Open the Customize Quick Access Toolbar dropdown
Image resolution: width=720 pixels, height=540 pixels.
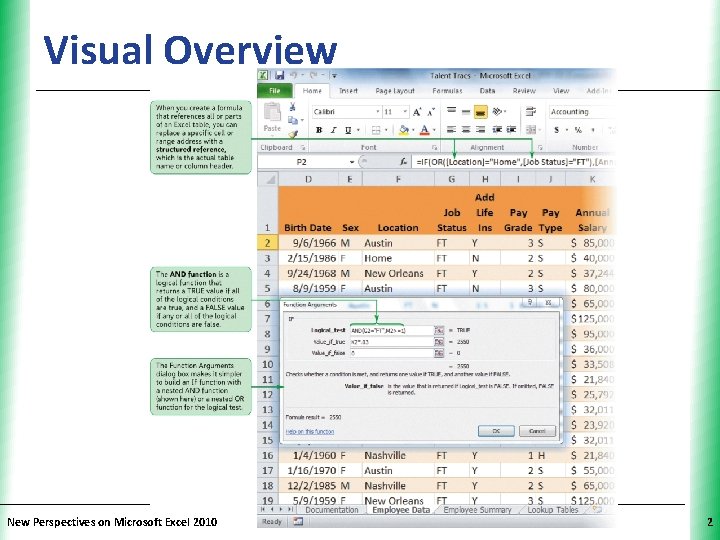click(x=335, y=76)
